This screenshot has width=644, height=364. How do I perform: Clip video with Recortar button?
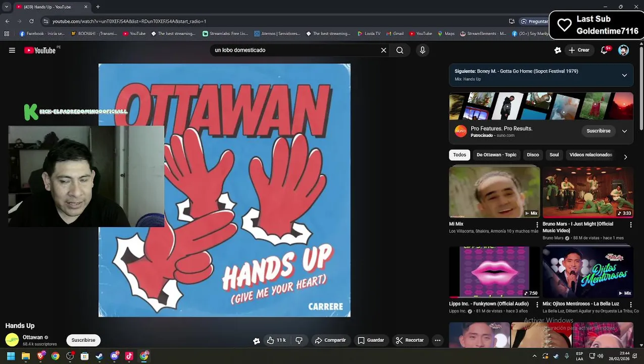coord(410,340)
